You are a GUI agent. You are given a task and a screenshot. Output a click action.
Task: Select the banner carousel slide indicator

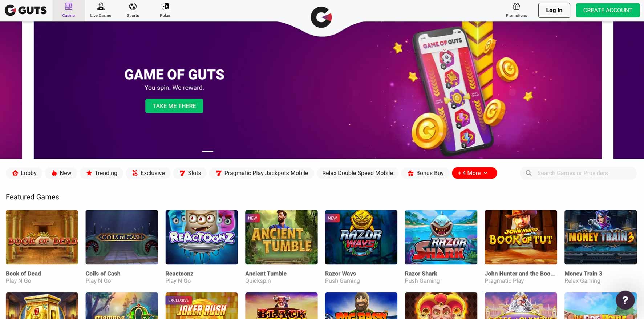tap(208, 151)
